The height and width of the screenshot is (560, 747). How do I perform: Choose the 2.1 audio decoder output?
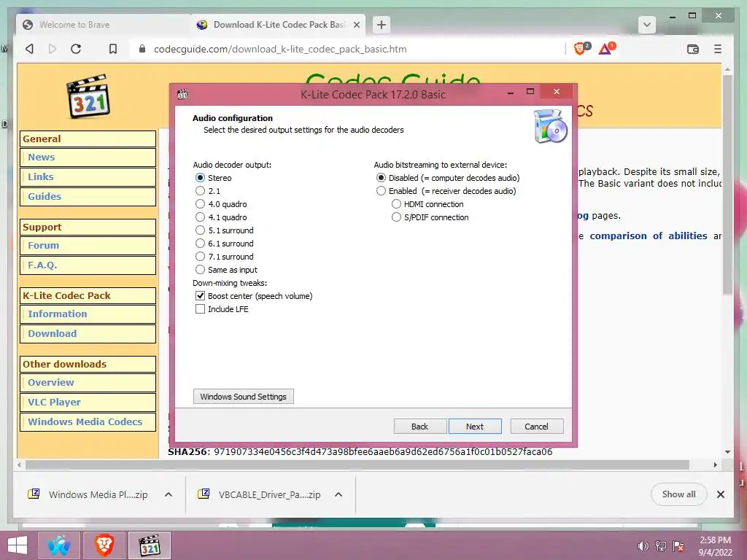coord(208,191)
